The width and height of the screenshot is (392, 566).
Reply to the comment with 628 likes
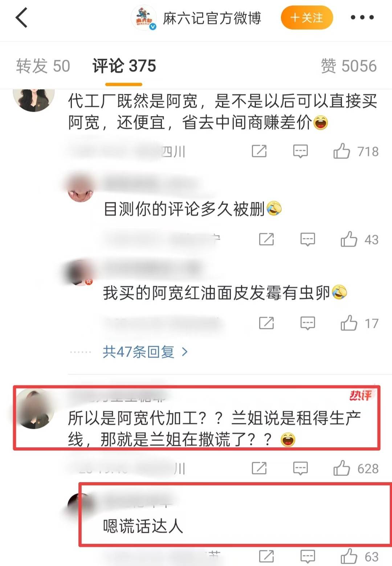pos(301,468)
